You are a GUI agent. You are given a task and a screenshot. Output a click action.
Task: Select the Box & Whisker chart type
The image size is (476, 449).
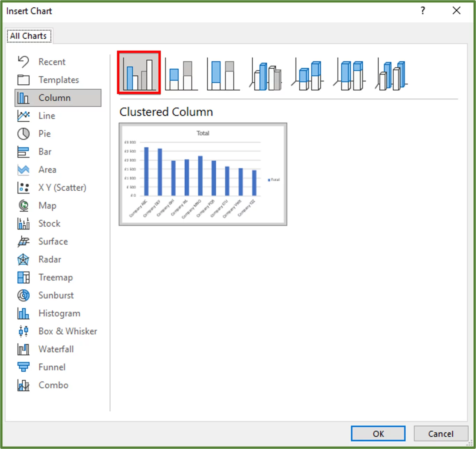pos(67,331)
